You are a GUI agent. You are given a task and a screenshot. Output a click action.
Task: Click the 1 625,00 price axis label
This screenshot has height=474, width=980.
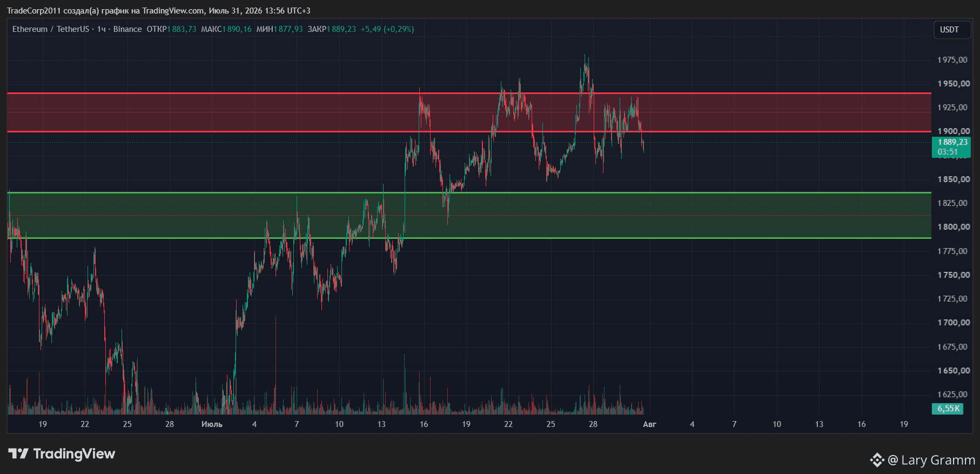[x=952, y=395]
